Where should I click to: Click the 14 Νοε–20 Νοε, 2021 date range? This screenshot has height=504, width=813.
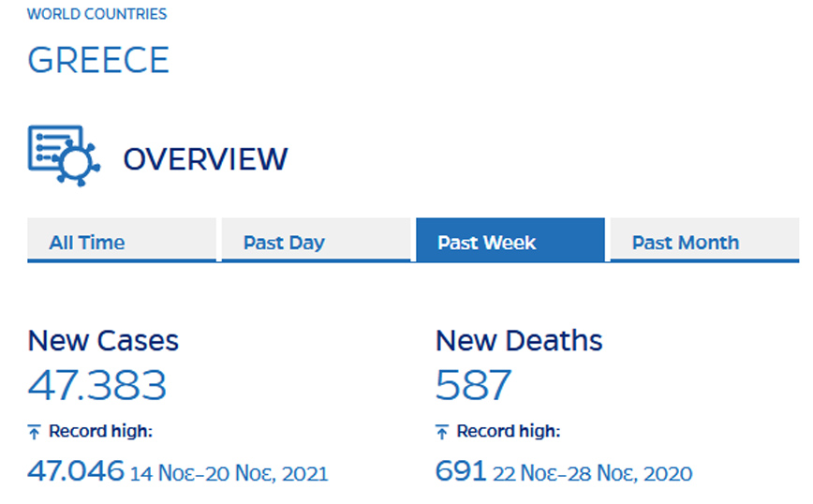tap(230, 474)
